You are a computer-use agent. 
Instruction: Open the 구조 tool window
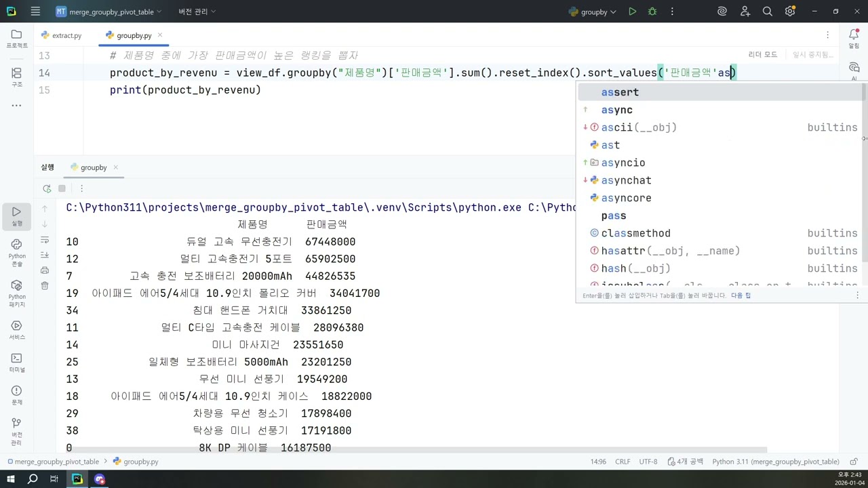pyautogui.click(x=17, y=77)
